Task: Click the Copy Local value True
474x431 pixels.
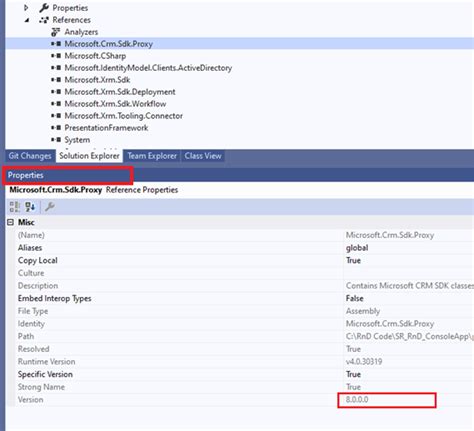Action: [353, 260]
